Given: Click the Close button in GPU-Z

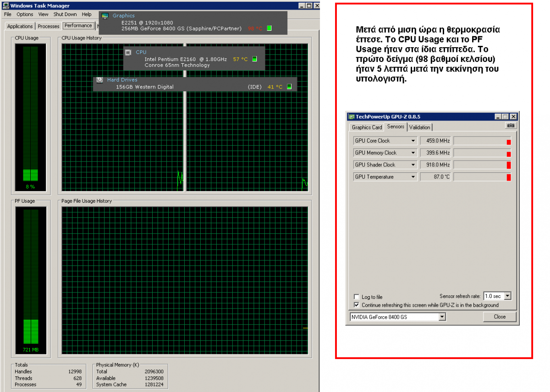Looking at the screenshot, I should tap(500, 317).
